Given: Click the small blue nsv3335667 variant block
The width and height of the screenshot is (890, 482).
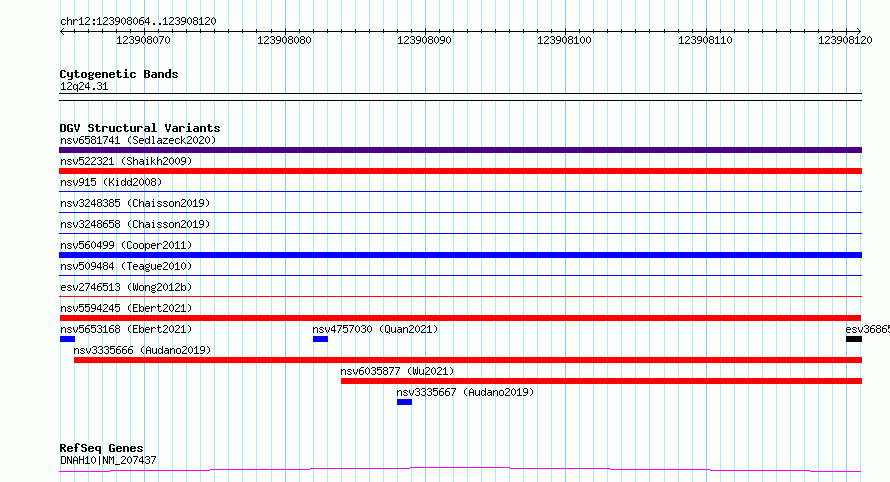Looking at the screenshot, I should (x=404, y=402).
